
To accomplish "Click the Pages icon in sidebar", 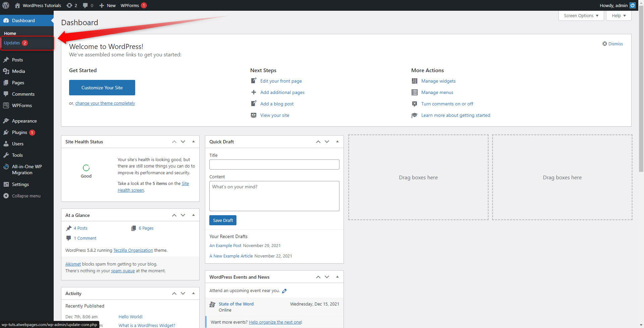I will [x=6, y=83].
